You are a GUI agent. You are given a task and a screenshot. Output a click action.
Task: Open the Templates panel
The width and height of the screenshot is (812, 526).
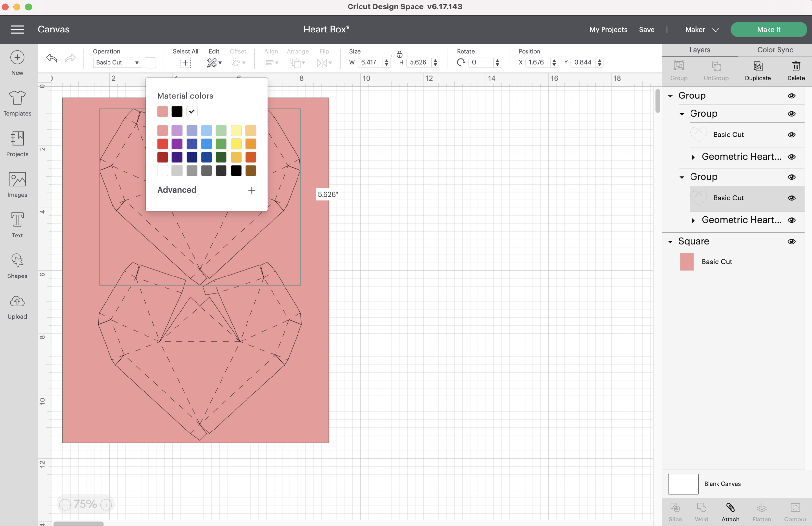tap(17, 98)
